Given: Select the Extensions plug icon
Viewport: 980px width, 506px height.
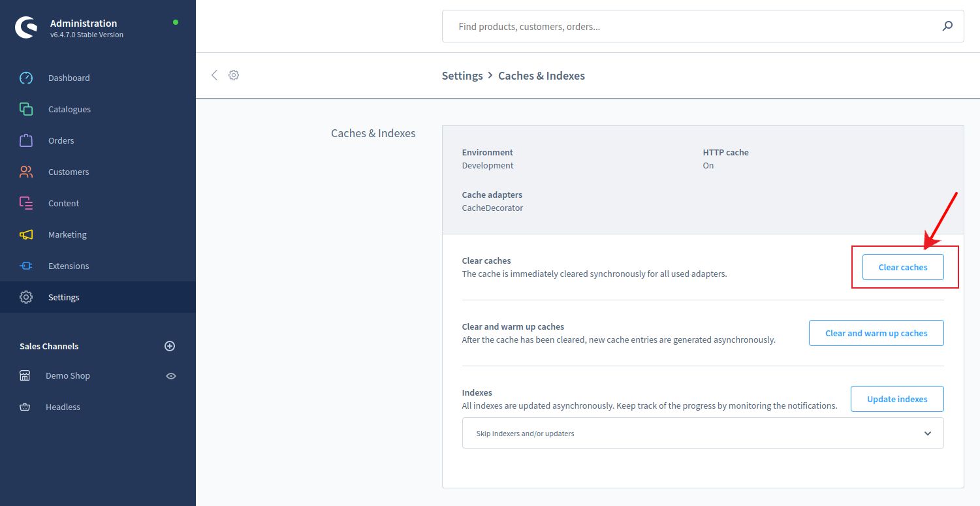Looking at the screenshot, I should click(26, 266).
